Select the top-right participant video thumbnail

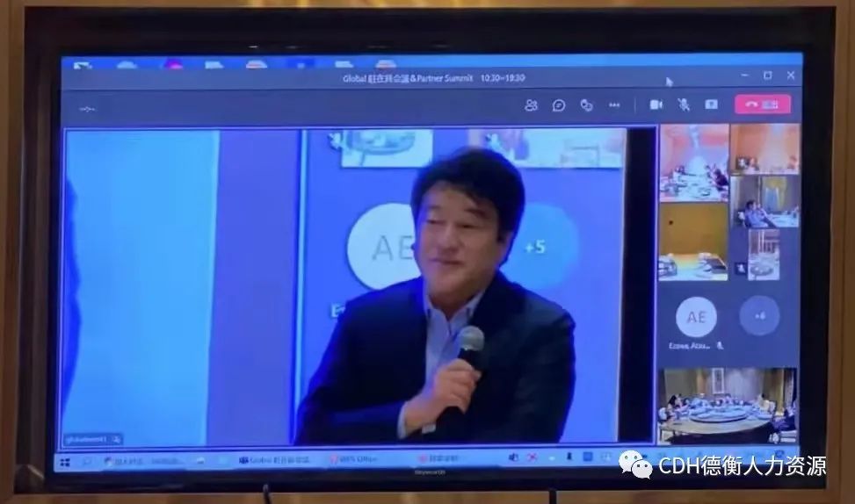(x=765, y=148)
